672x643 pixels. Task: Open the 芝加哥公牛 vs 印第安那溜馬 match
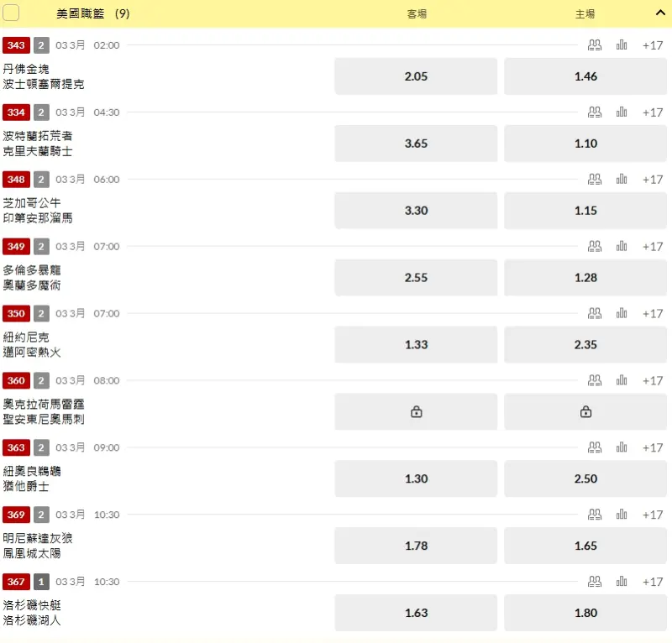coord(38,210)
